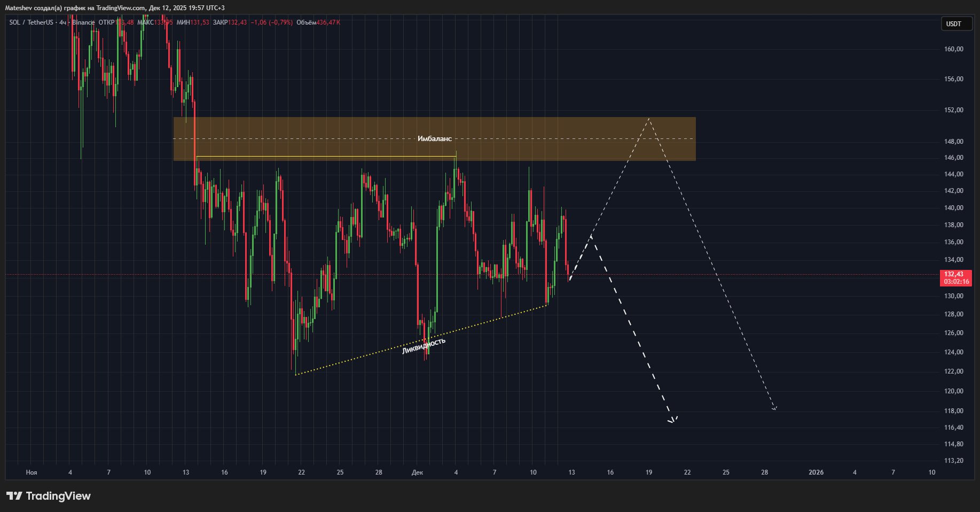Click the Ноя month label on time axis
This screenshot has width=980, height=512.
pyautogui.click(x=32, y=472)
